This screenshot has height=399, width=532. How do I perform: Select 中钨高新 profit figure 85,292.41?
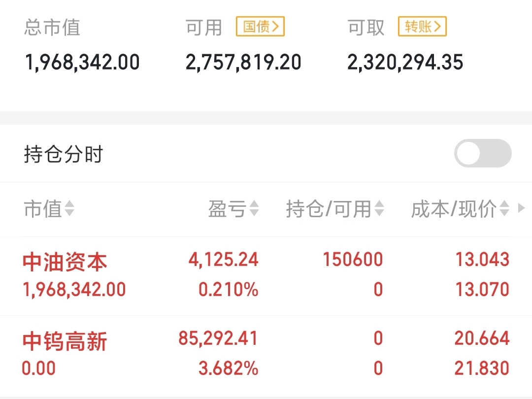[218, 338]
